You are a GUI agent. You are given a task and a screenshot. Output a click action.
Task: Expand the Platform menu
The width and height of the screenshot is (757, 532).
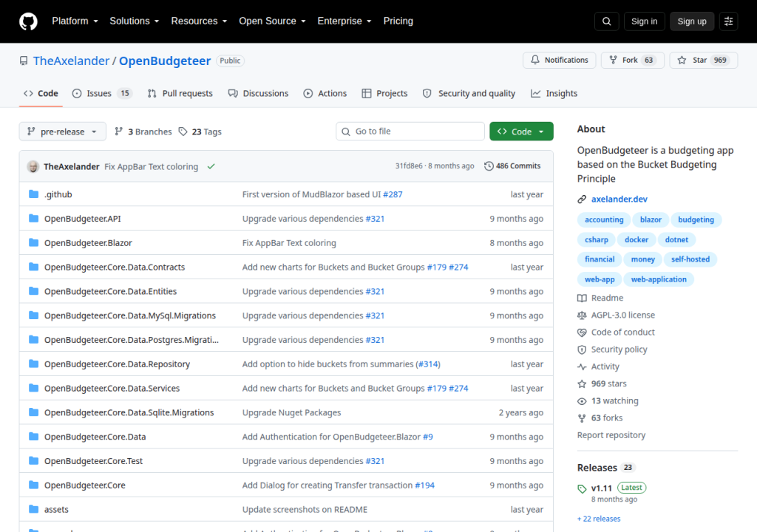click(x=75, y=21)
